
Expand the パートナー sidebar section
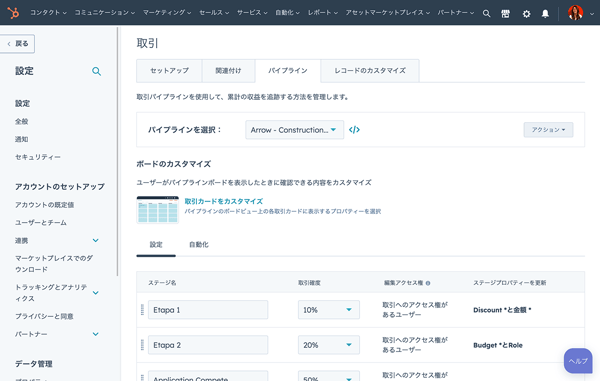(x=96, y=334)
